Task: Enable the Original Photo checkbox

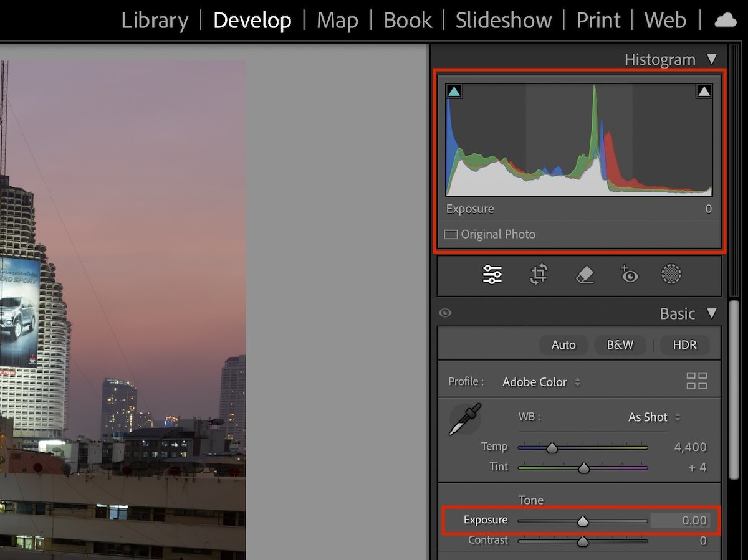Action: [x=450, y=234]
